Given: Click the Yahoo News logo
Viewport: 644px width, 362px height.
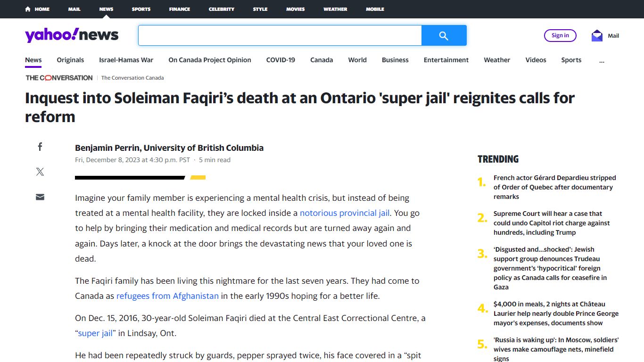Looking at the screenshot, I should click(x=72, y=35).
